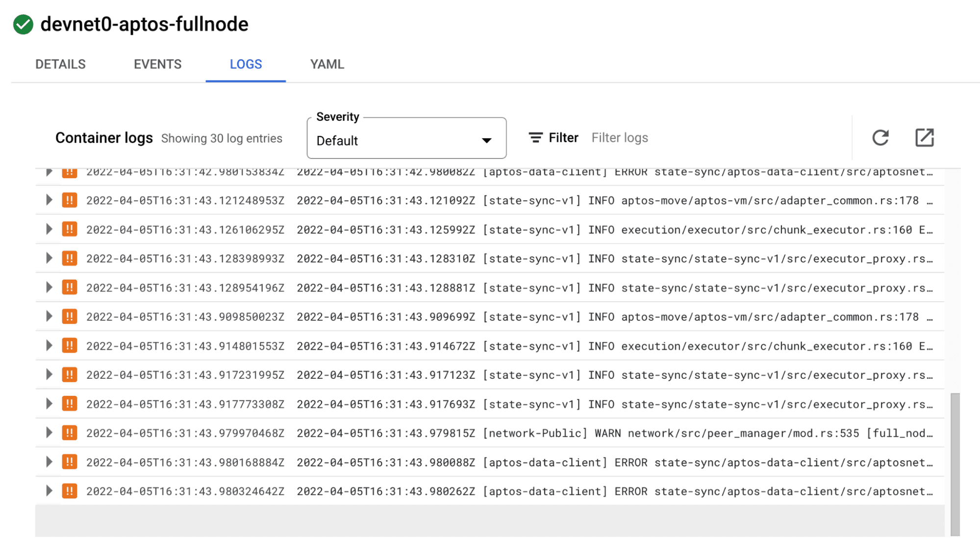
Task: Expand the network-Public WARN log entry
Action: [x=49, y=433]
